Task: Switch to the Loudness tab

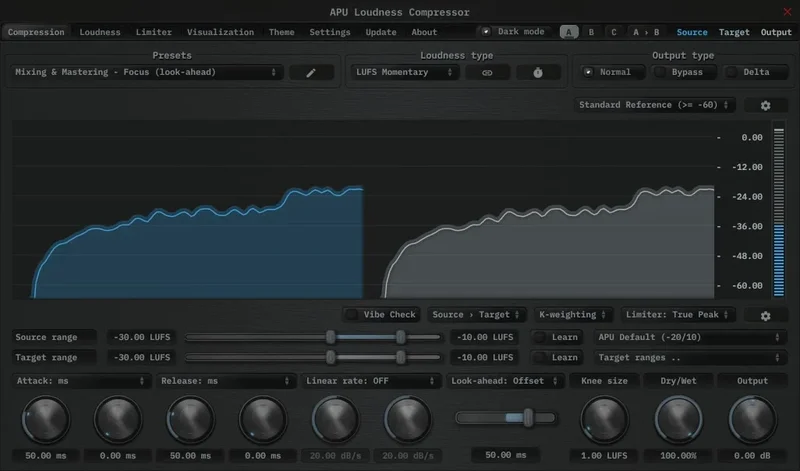Action: (100, 32)
